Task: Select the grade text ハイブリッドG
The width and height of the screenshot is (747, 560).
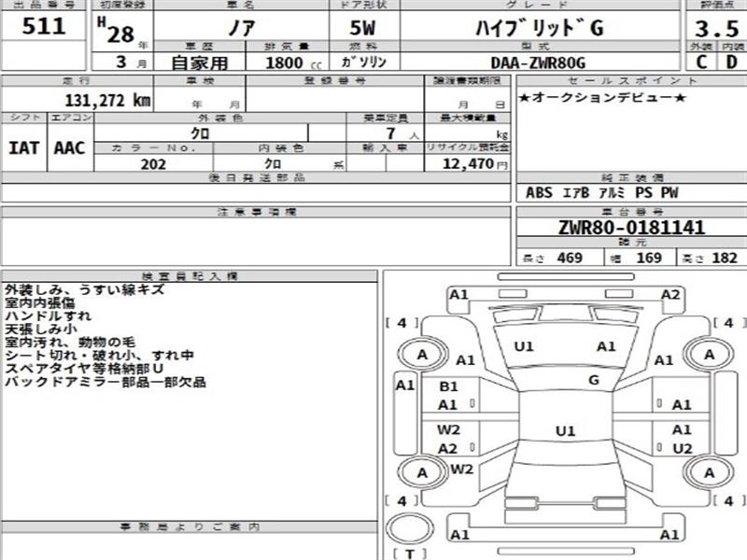Action: coord(540,28)
